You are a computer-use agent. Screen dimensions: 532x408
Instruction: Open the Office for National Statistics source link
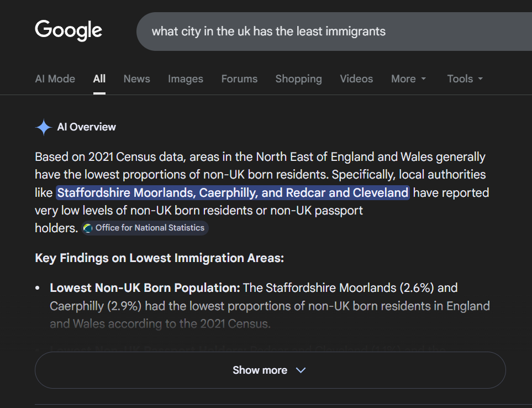pyautogui.click(x=149, y=228)
